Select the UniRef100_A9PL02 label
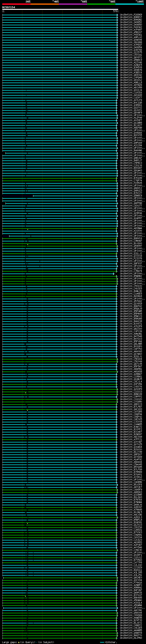 131,37
